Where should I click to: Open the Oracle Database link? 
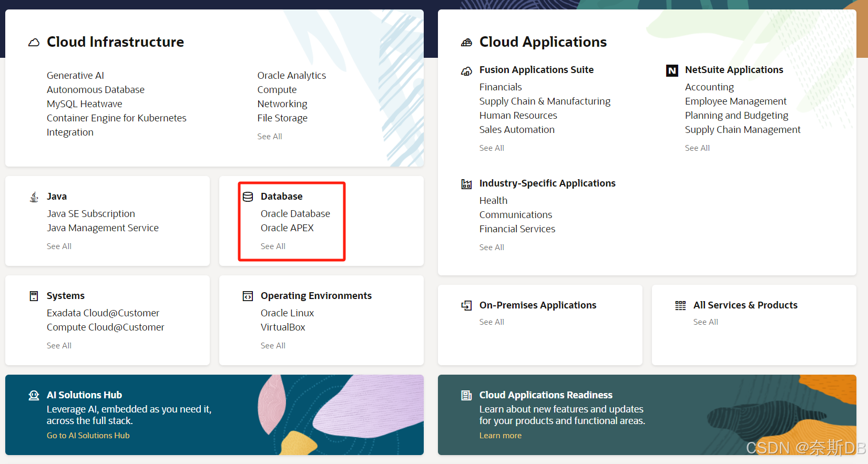[295, 214]
